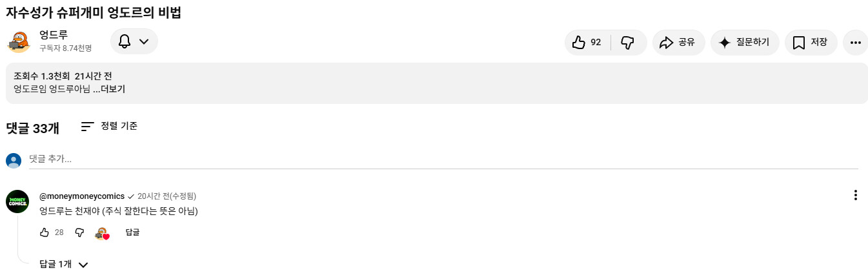This screenshot has width=868, height=279.
Task: Dislike the video using thumbs-down button
Action: coord(628,43)
